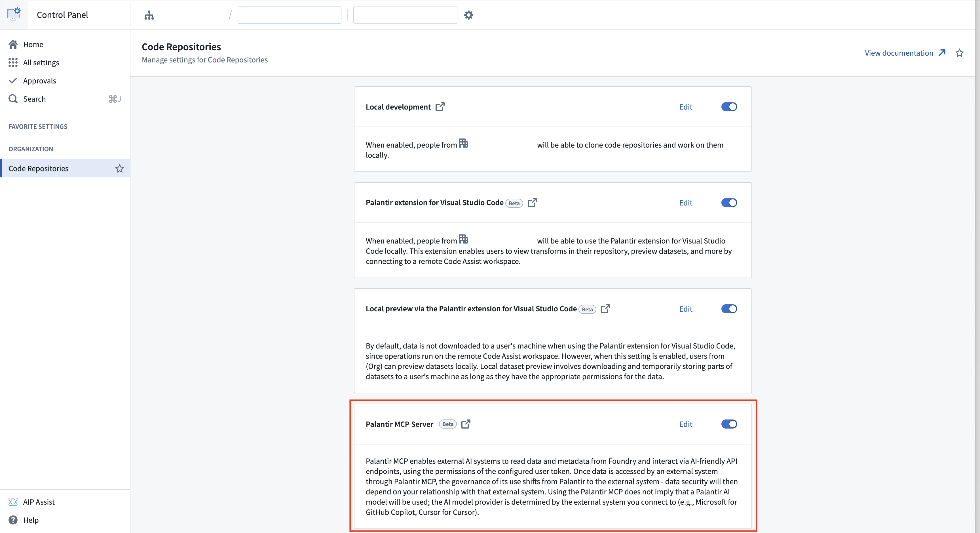
Task: Open Local development external link icon
Action: pyautogui.click(x=440, y=107)
